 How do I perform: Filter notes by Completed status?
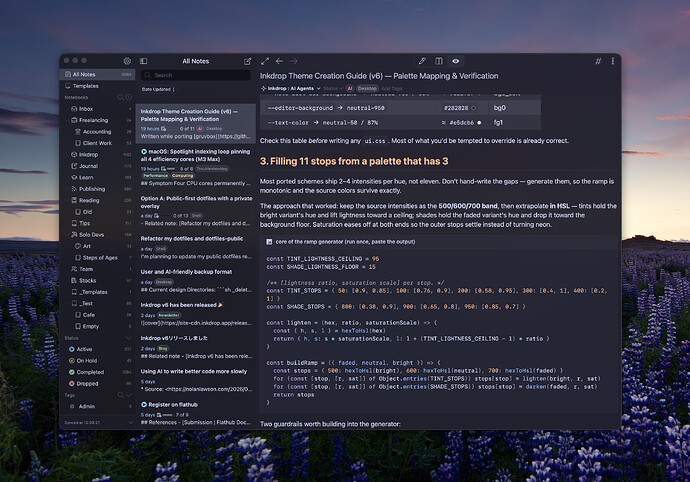pyautogui.click(x=98, y=372)
